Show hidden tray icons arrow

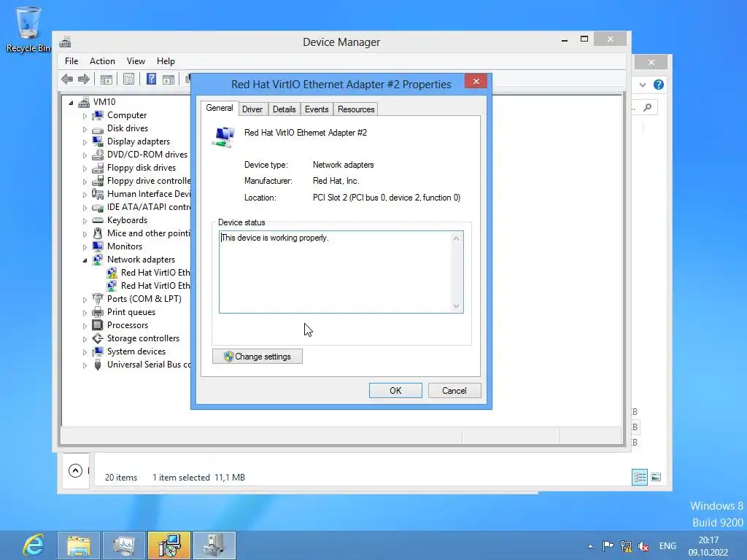pos(591,546)
